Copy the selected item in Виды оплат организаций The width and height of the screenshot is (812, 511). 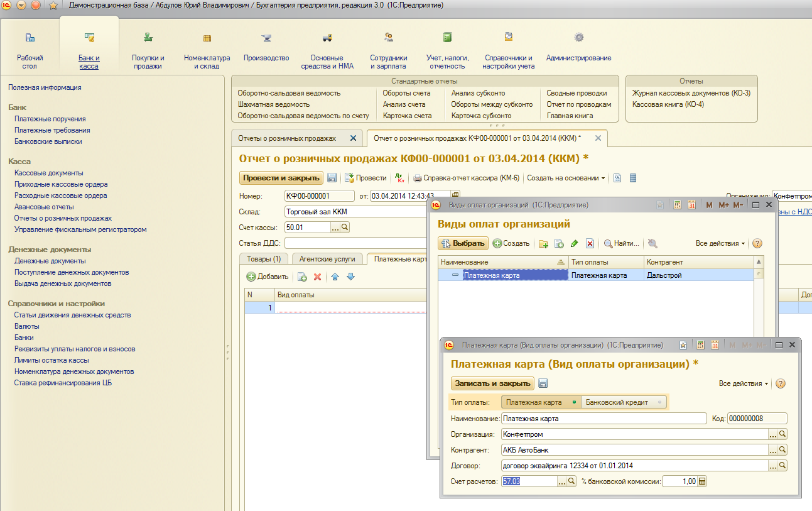coord(559,243)
